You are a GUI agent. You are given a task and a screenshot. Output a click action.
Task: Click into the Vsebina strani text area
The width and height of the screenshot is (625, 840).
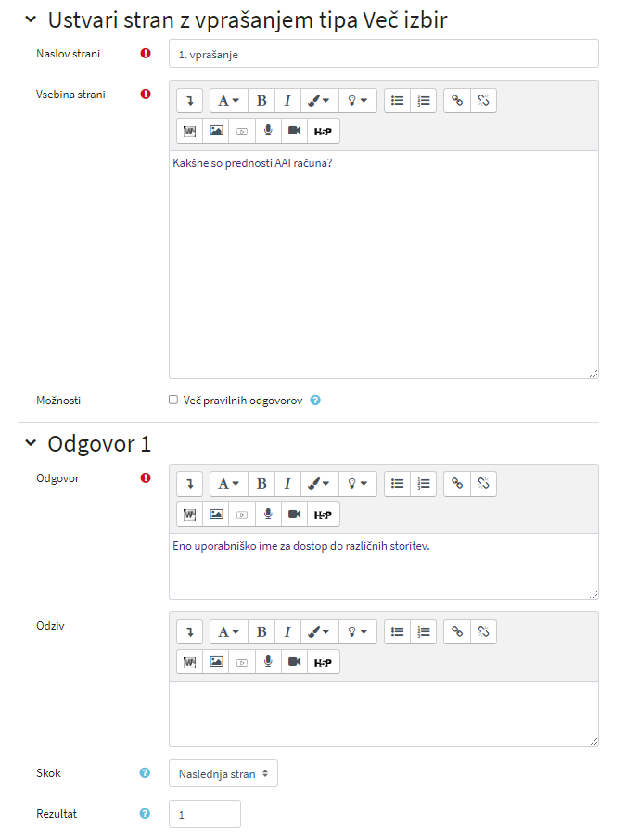point(384,264)
